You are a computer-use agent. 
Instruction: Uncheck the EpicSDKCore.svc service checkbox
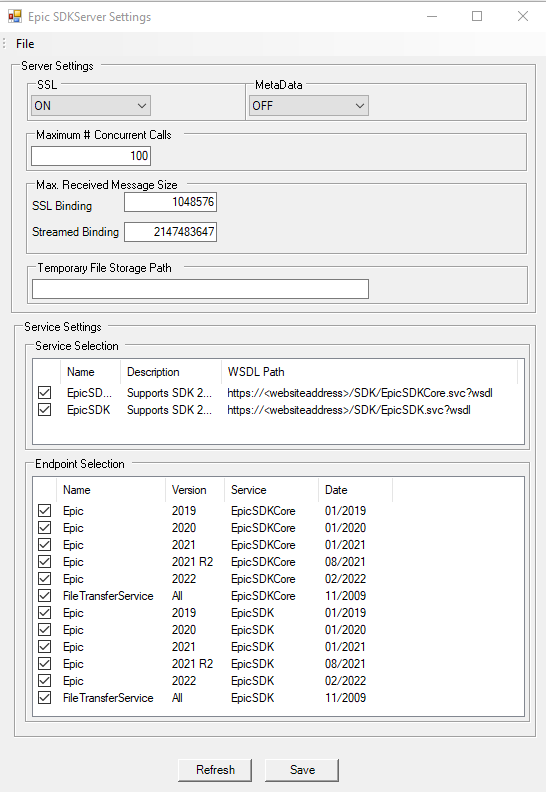tap(44, 392)
